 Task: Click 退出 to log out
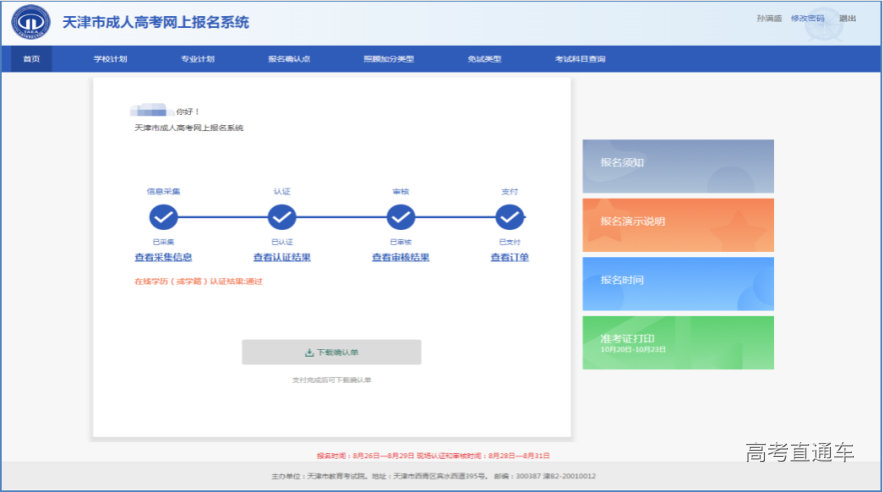(847, 19)
